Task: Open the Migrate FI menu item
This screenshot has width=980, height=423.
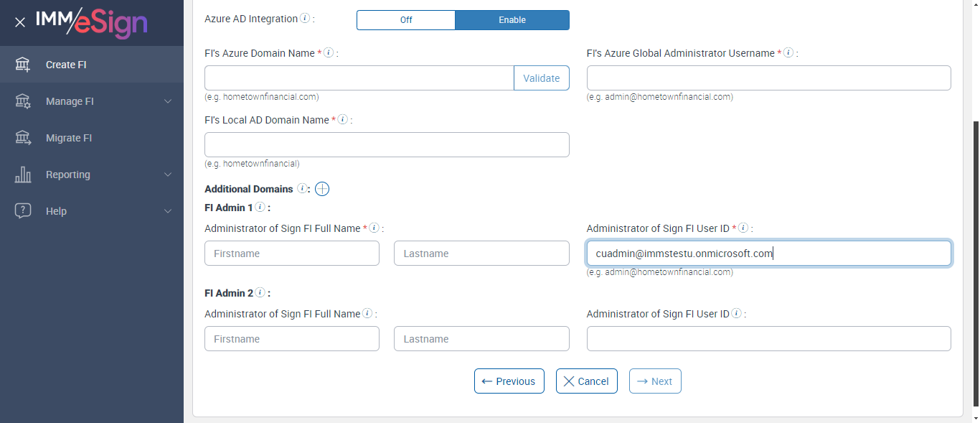Action: pyautogui.click(x=69, y=138)
